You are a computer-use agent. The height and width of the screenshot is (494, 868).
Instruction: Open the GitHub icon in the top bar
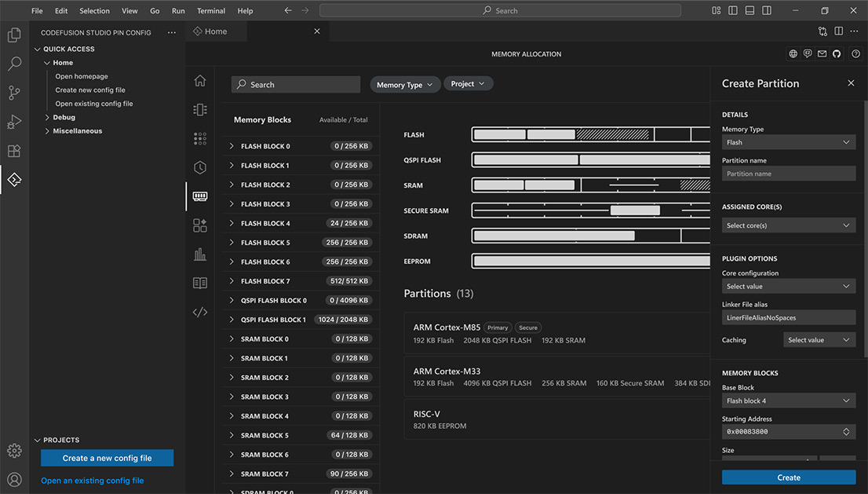tap(836, 53)
